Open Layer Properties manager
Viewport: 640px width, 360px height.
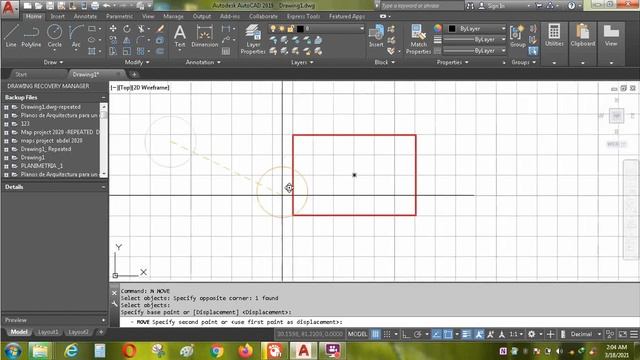tap(253, 39)
